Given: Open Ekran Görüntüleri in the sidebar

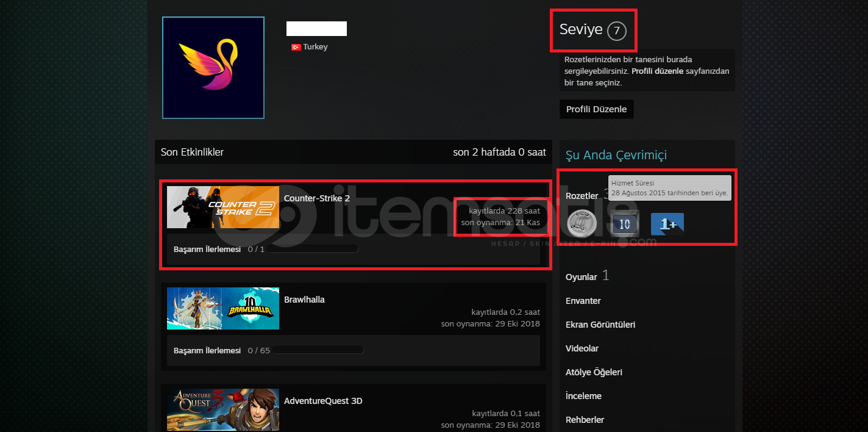Looking at the screenshot, I should point(600,325).
